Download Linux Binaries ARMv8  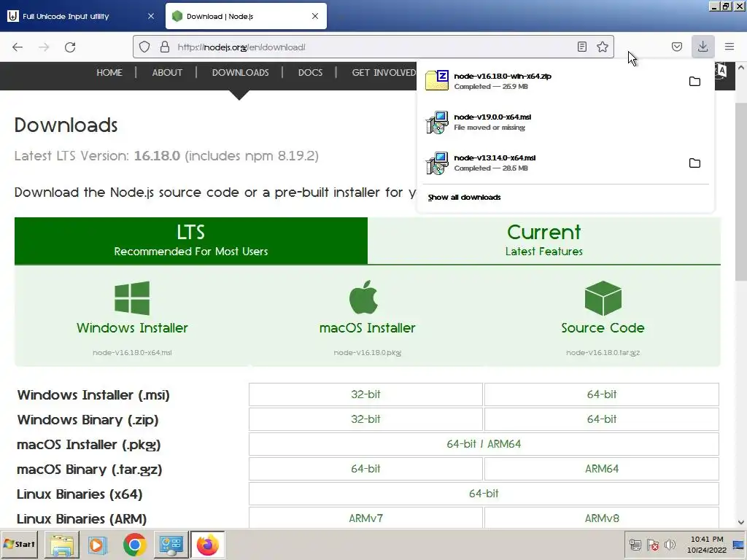tap(602, 518)
